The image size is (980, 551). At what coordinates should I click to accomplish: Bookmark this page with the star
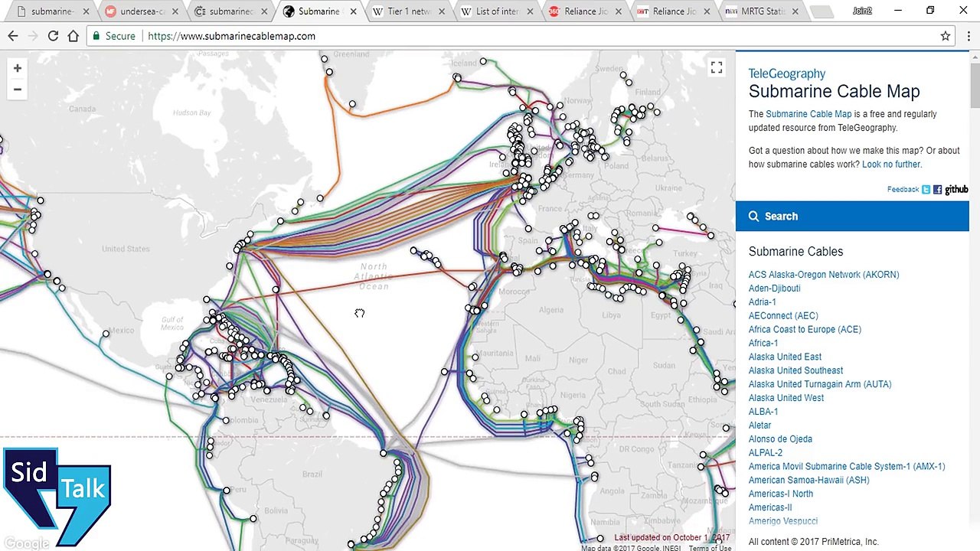point(946,36)
